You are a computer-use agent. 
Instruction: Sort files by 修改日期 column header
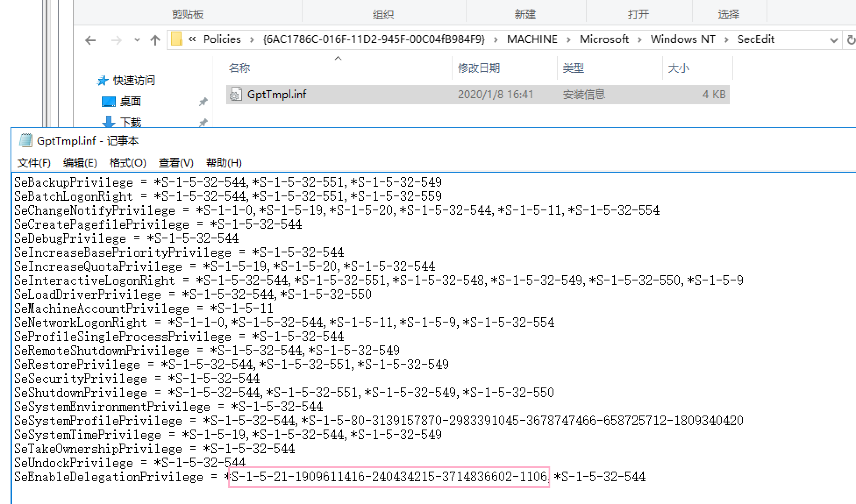coord(478,68)
